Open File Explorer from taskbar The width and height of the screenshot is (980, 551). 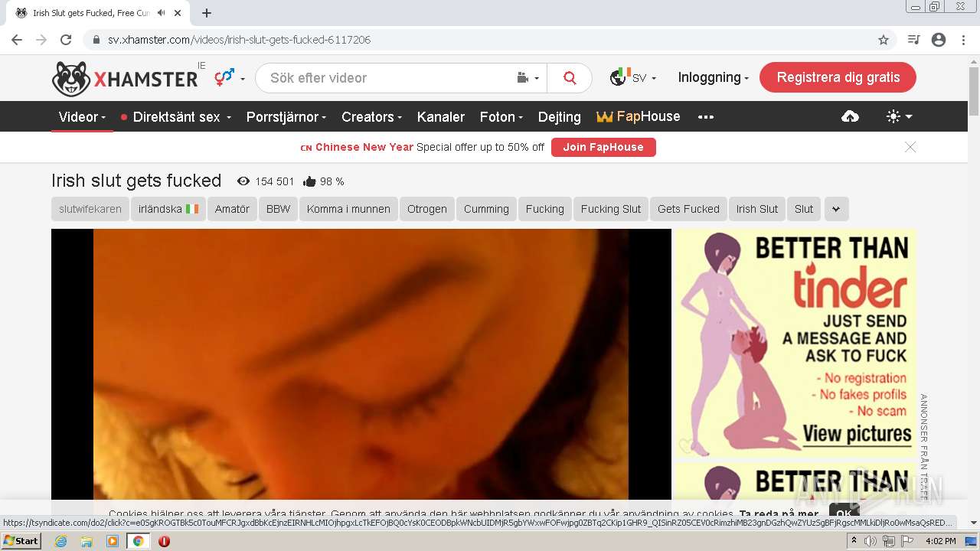[87, 541]
